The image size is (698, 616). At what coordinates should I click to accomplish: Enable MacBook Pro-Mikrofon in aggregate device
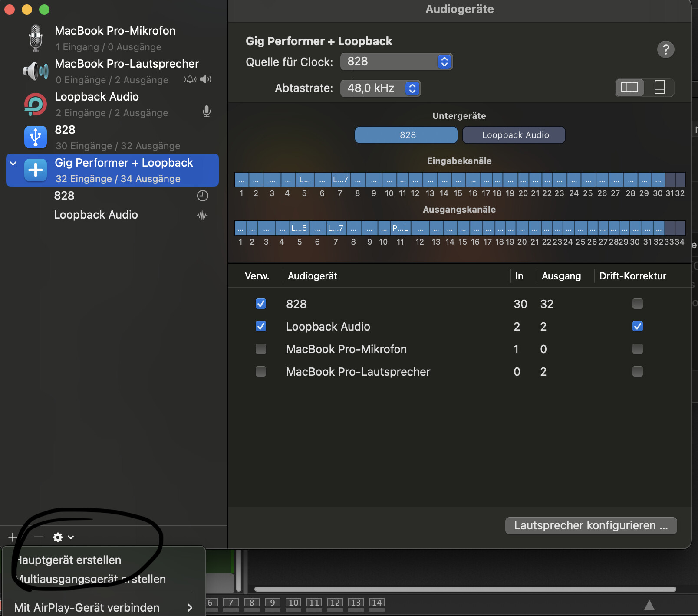coord(261,349)
